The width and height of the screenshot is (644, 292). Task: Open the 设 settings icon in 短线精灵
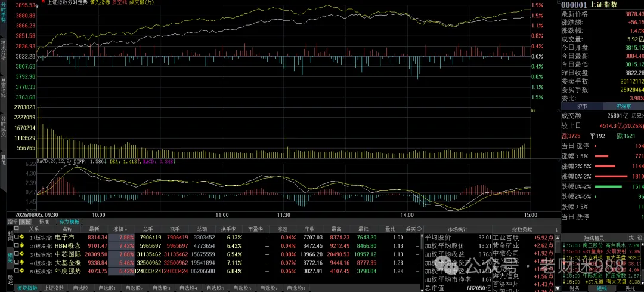tap(639, 238)
